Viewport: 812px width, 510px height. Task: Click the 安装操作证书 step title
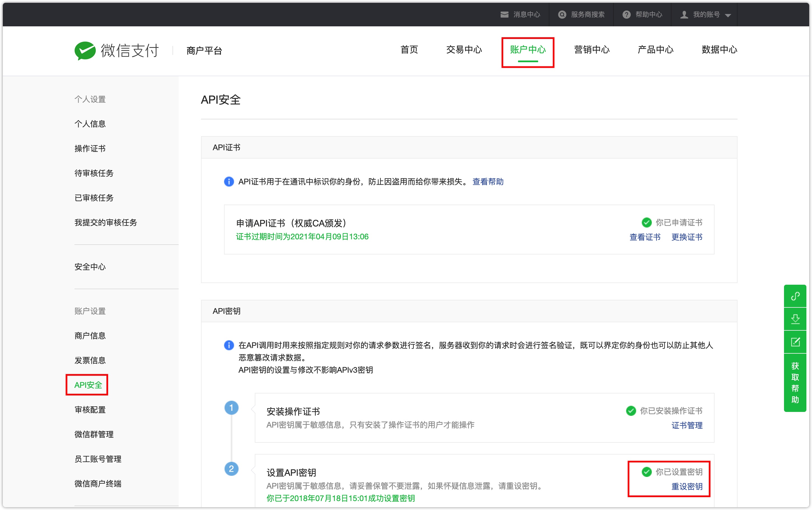tap(293, 411)
